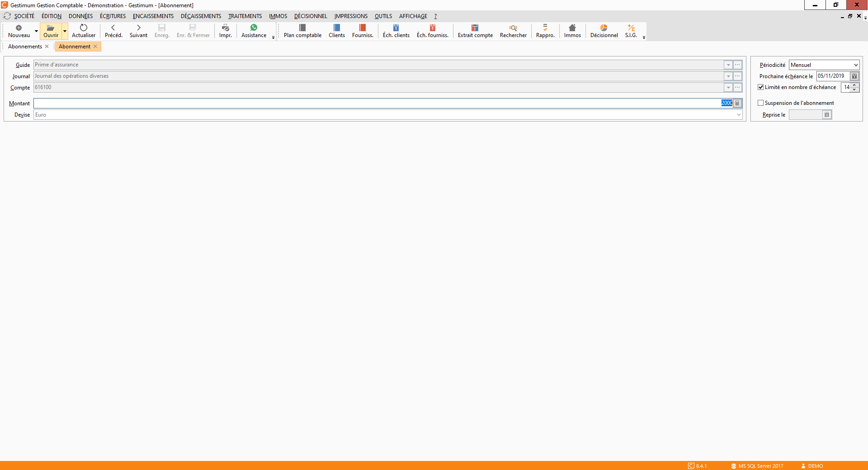The width and height of the screenshot is (868, 470).
Task: Open the ÉDITION menu
Action: [x=52, y=16]
